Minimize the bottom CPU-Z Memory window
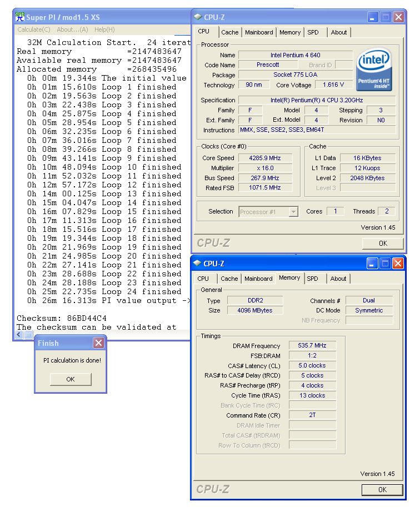This screenshot has height=511, width=420. 372,264
